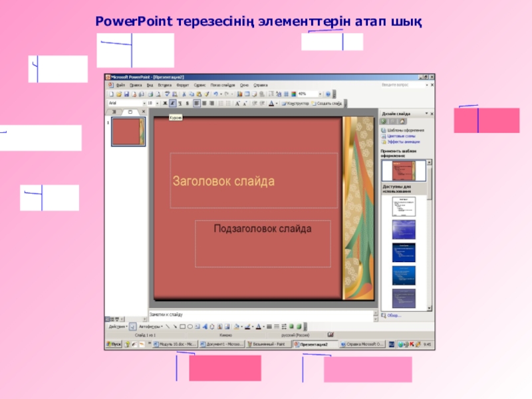Open the Шаблоны оформления link

406,130
